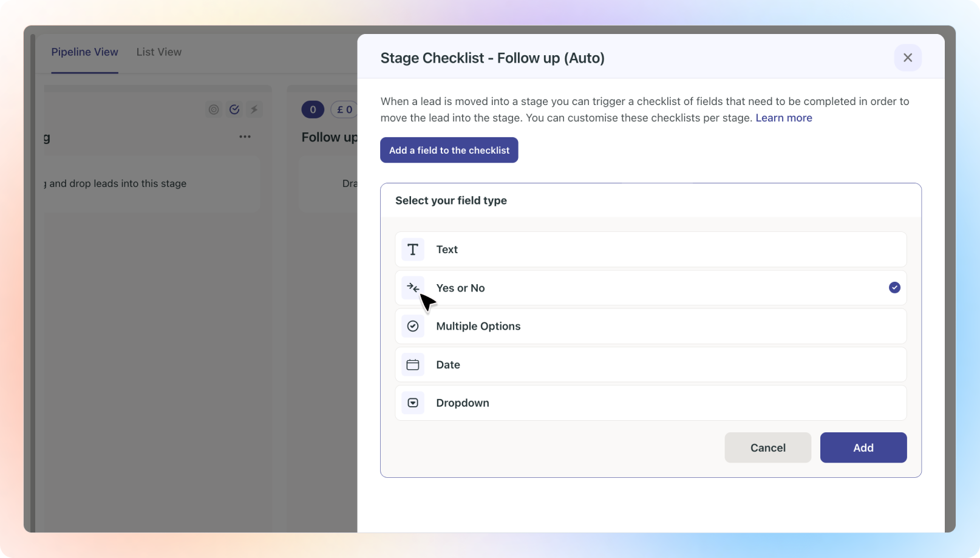Select the Text field type option
980x558 pixels.
650,250
